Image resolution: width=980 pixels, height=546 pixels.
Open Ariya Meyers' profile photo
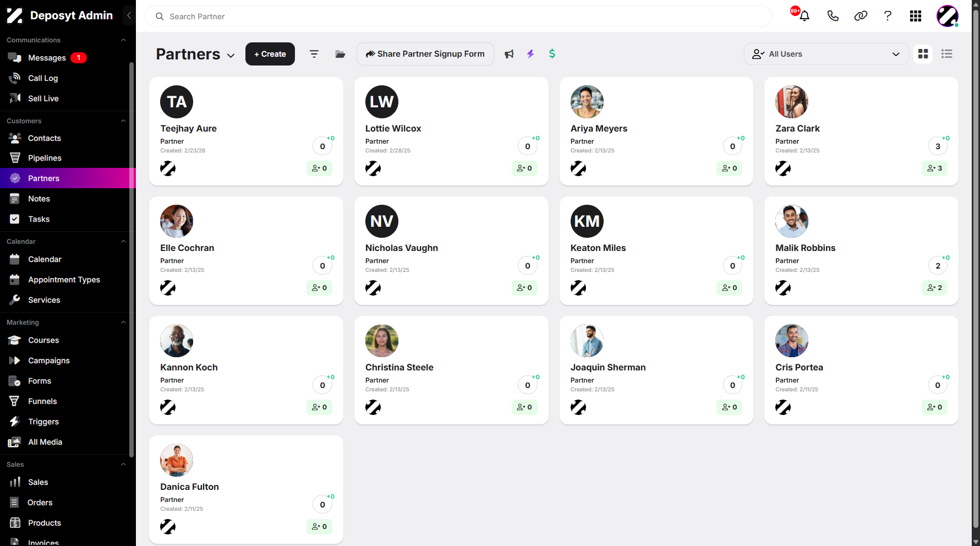[x=587, y=102]
